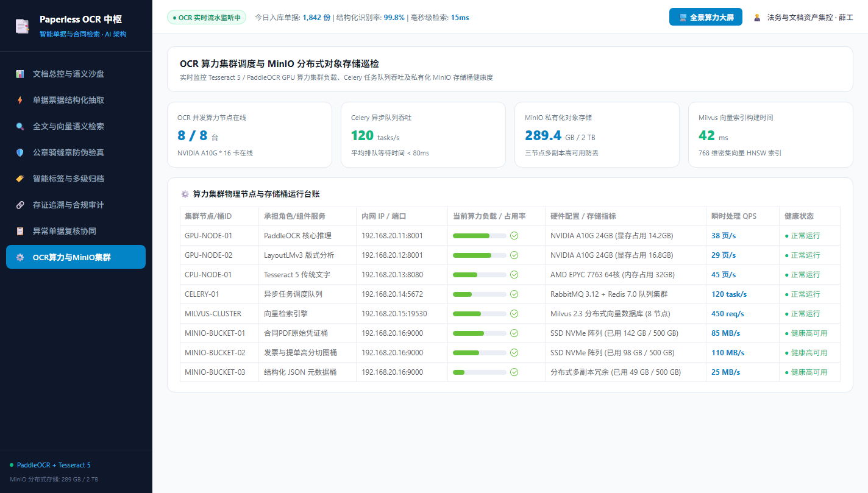Open 异常单据复核协同 in the sidebar

point(76,231)
